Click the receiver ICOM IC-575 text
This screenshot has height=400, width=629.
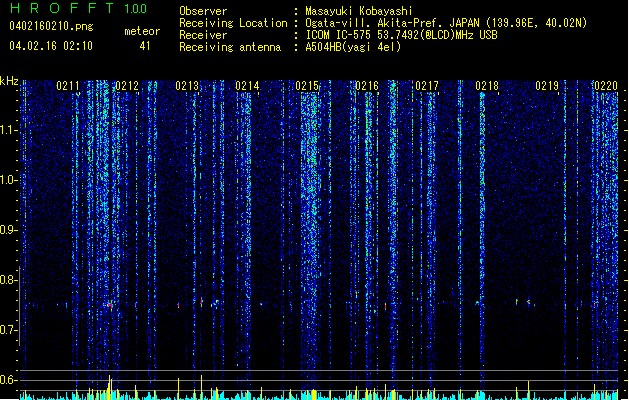[x=401, y=35]
